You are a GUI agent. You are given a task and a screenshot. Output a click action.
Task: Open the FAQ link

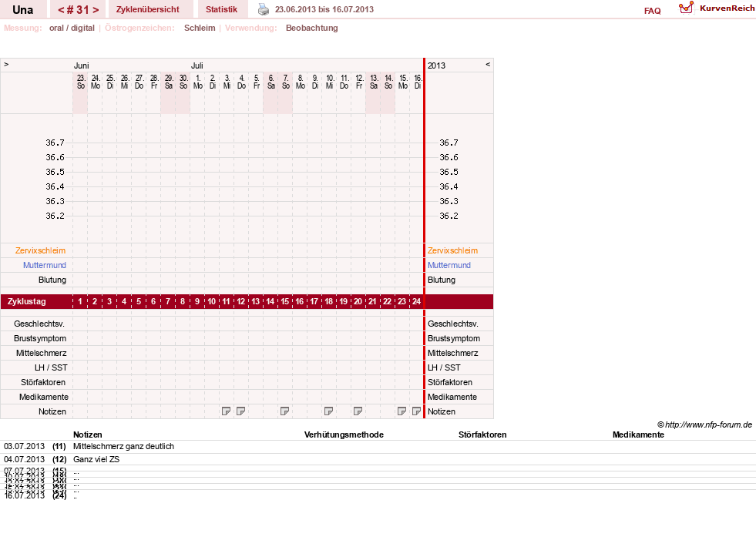(x=652, y=11)
